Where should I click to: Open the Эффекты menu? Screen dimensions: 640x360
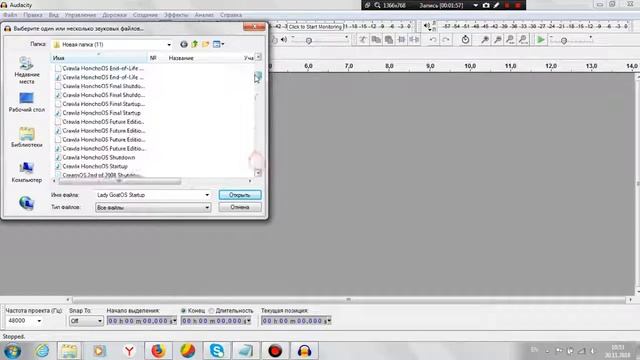[176, 15]
